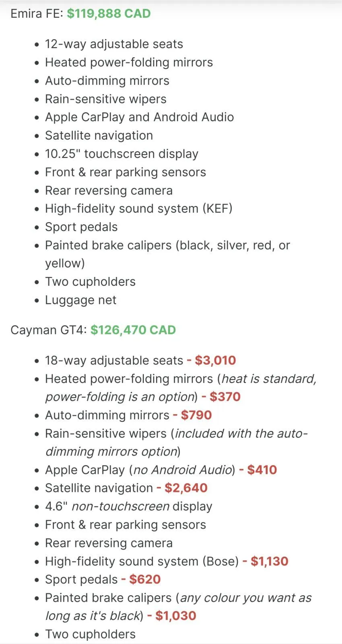Click the Rain-sensitive wipers item under Emira
342x644 pixels.
(105, 99)
